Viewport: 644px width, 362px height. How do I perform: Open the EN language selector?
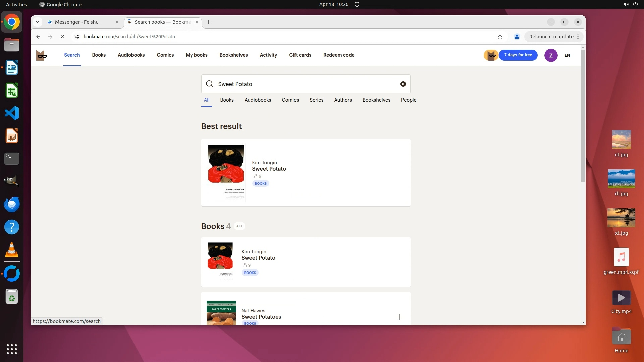[x=567, y=55]
